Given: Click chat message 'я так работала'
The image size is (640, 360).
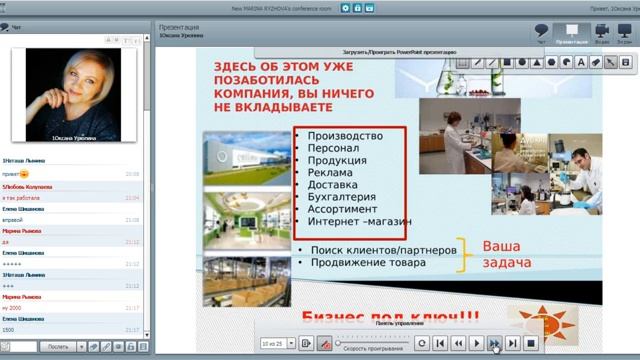Looking at the screenshot, I should point(21,198).
